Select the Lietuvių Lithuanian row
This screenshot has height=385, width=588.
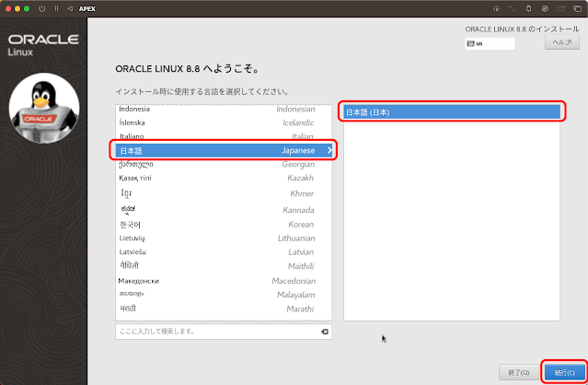pos(224,239)
